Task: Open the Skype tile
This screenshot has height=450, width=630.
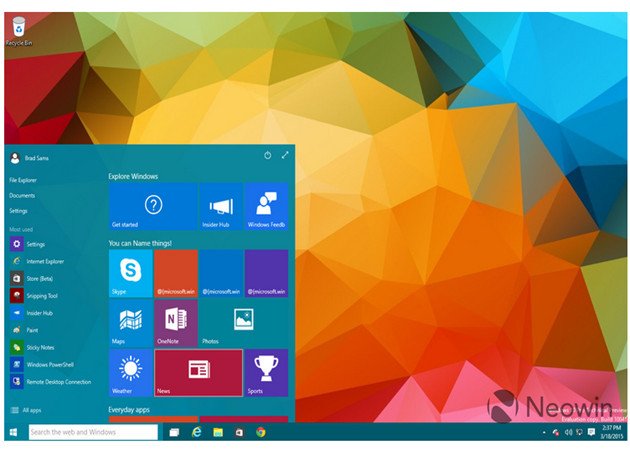Action: (x=130, y=273)
